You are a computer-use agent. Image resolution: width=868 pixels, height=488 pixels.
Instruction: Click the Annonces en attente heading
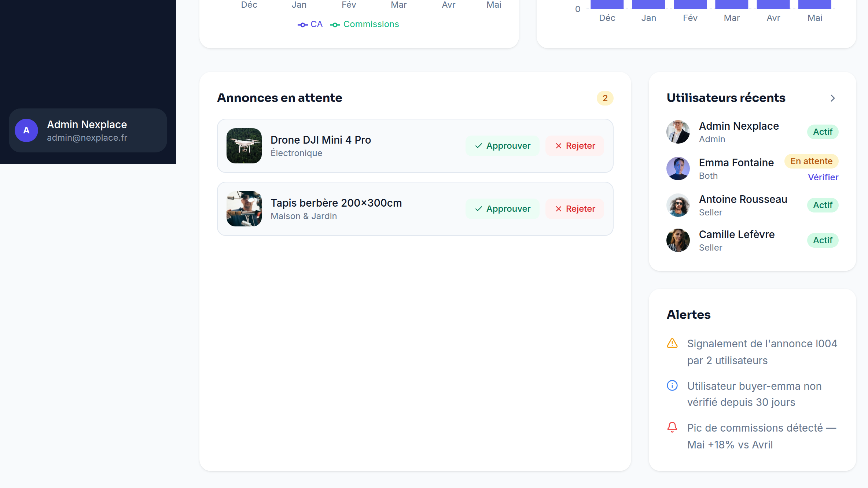(x=280, y=98)
